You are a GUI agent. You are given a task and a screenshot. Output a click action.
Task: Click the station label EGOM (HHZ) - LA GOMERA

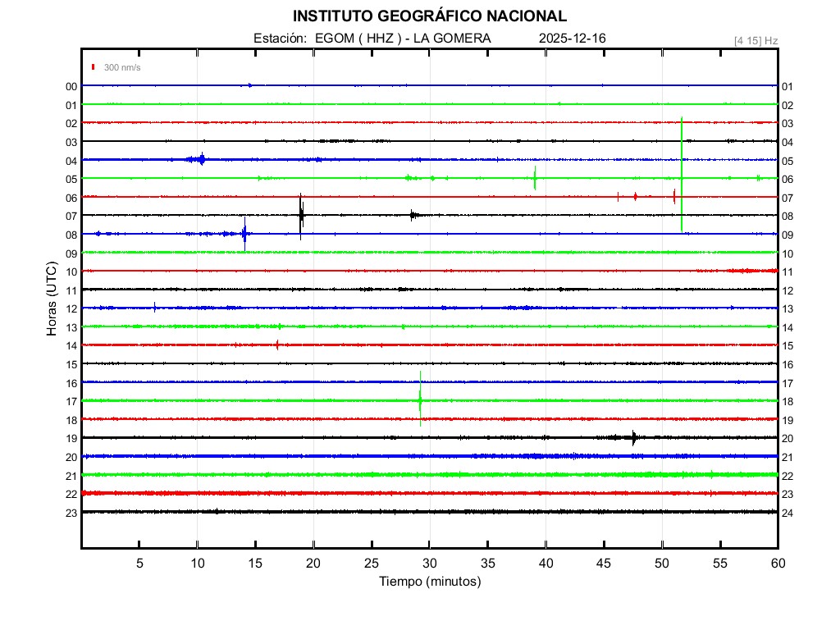point(372,39)
